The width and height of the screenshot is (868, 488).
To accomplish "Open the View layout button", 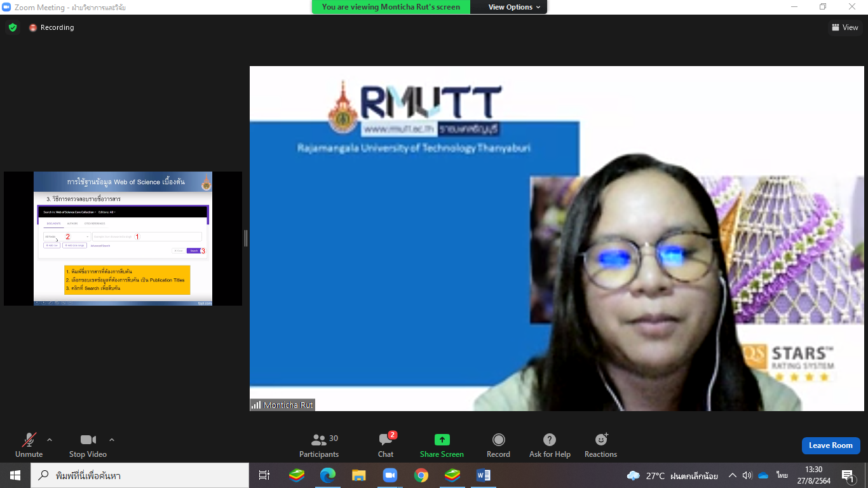I will click(845, 27).
